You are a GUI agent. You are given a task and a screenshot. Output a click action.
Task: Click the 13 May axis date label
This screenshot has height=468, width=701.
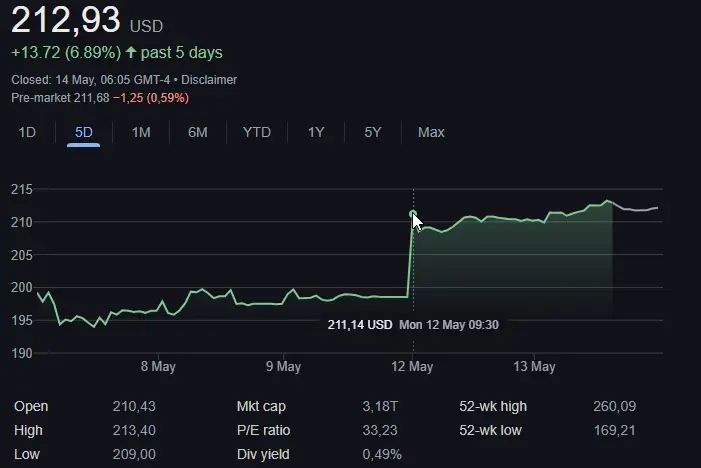coord(534,367)
